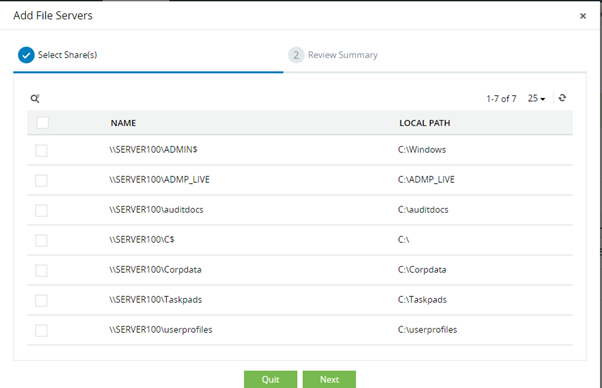Refresh the shares list
602x388 pixels.
[x=562, y=98]
